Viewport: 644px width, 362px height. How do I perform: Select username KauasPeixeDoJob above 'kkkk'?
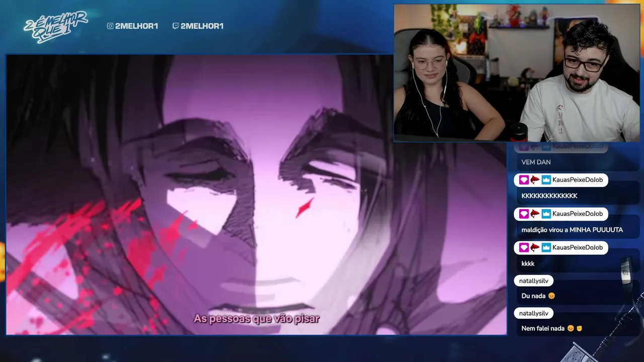[578, 247]
